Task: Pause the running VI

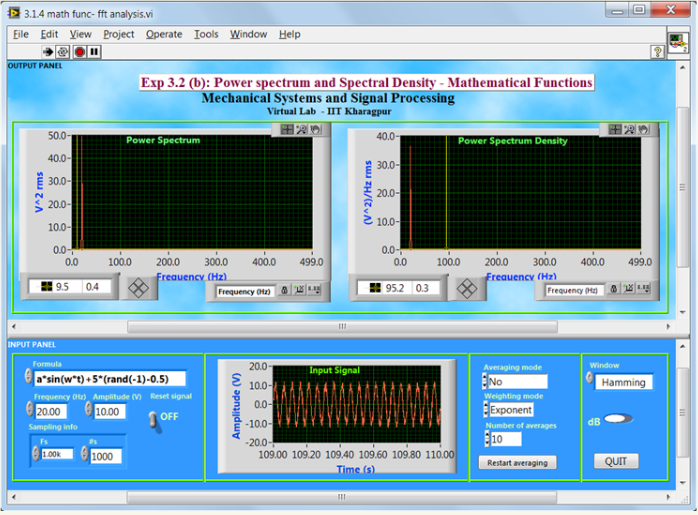Action: [94, 52]
